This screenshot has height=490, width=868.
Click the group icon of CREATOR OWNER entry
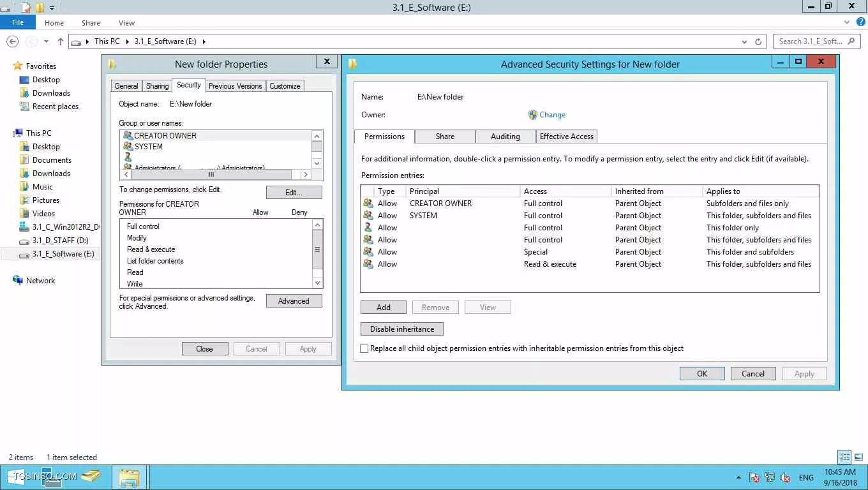pos(368,204)
